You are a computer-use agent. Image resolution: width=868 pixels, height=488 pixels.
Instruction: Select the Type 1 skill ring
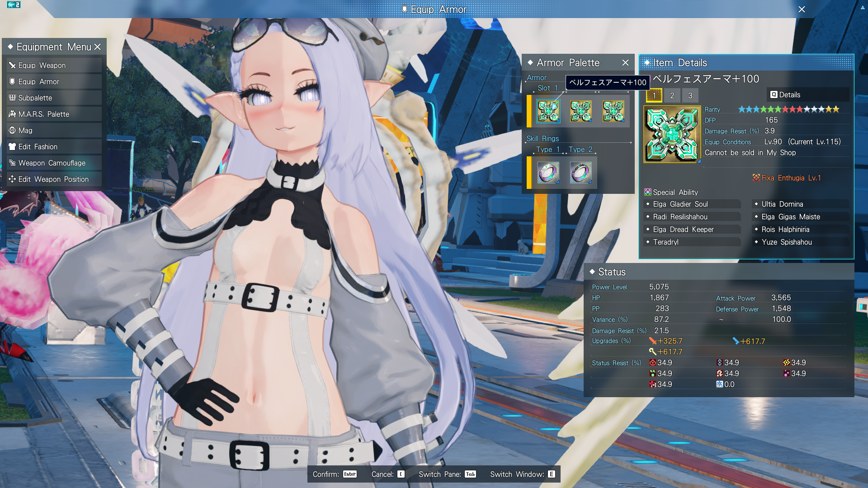point(548,173)
